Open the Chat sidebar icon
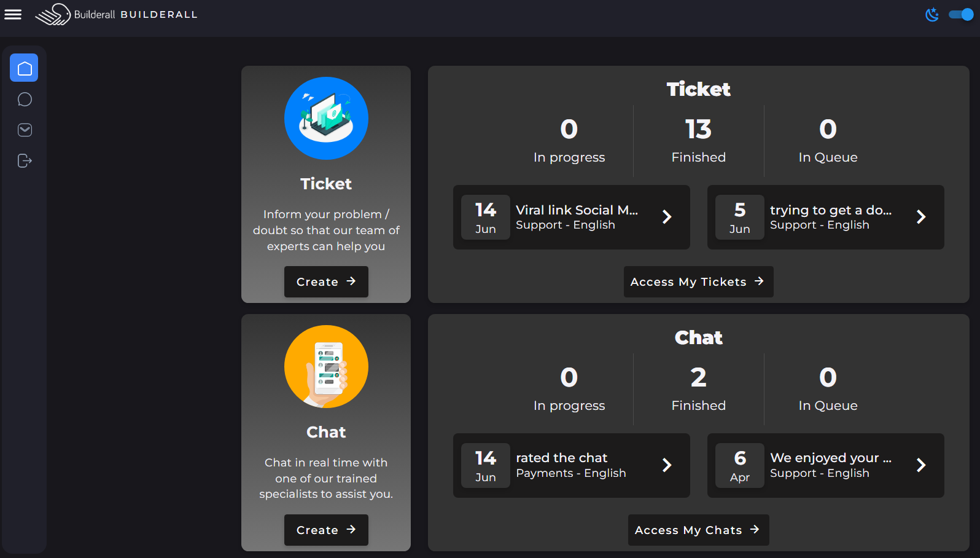980x558 pixels. [x=25, y=100]
